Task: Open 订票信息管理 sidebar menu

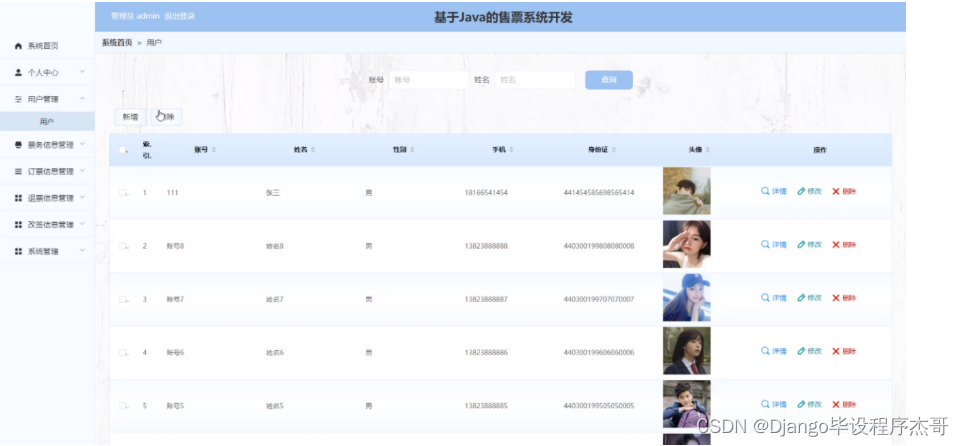Action: pos(47,172)
